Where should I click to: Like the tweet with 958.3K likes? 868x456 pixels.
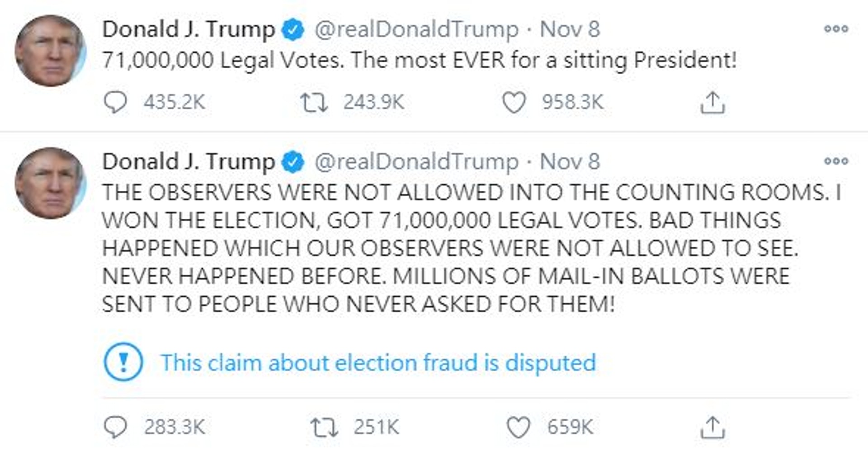pos(514,103)
